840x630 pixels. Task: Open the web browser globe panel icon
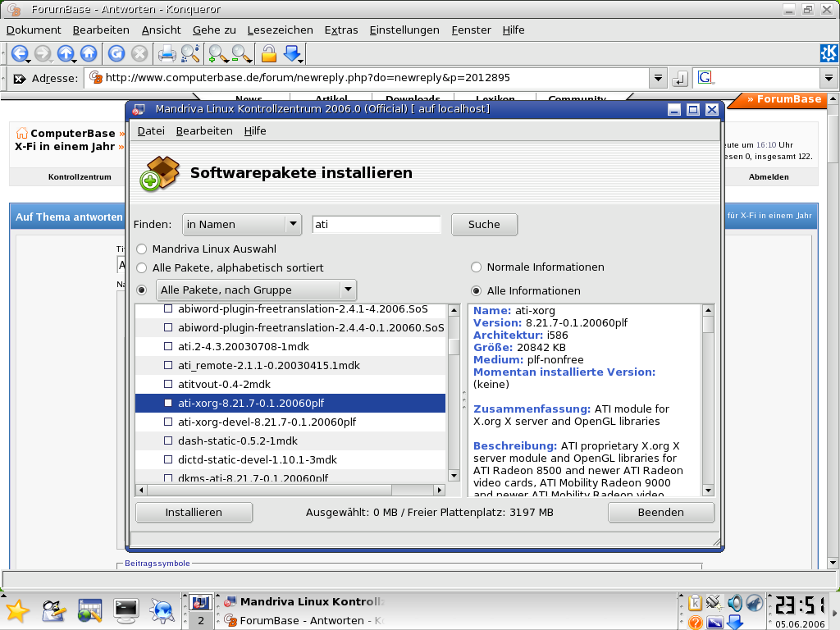162,611
